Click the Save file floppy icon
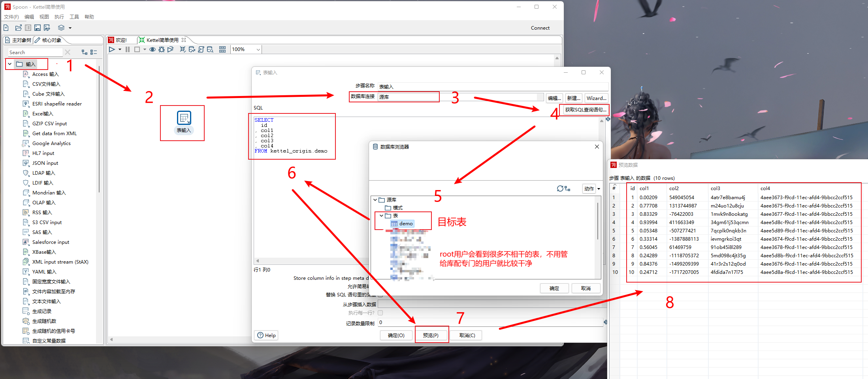868x379 pixels. (38, 28)
